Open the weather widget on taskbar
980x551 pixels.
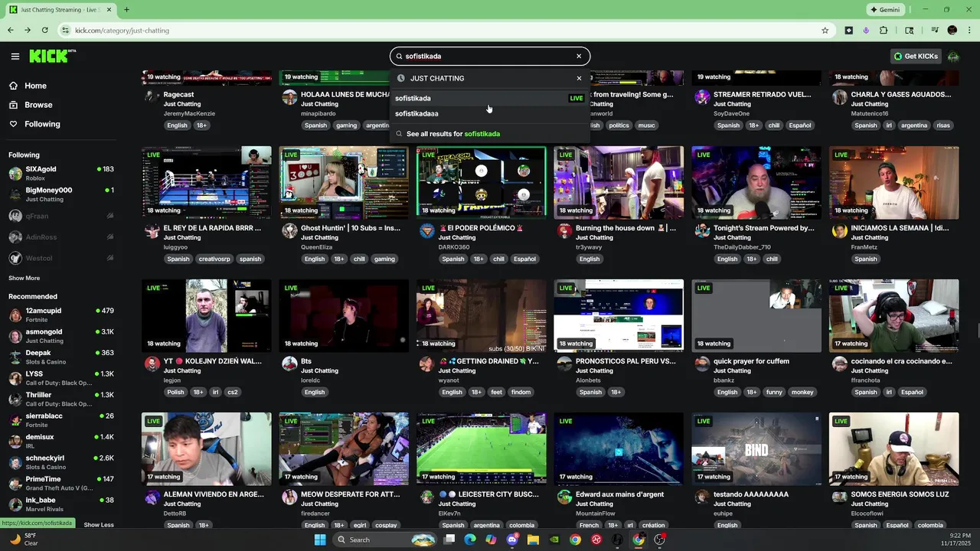pos(24,540)
